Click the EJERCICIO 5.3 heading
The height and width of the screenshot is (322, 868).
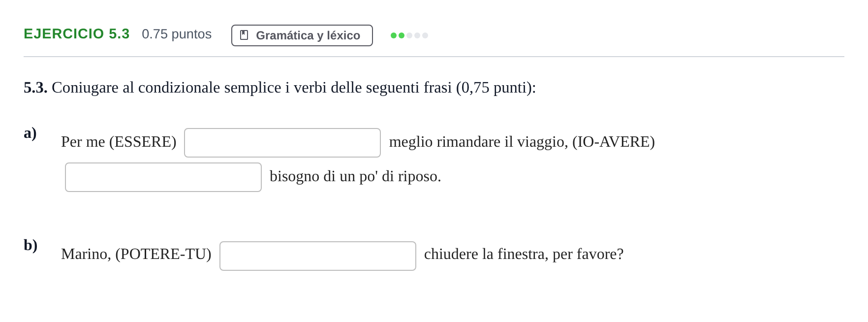pos(77,34)
